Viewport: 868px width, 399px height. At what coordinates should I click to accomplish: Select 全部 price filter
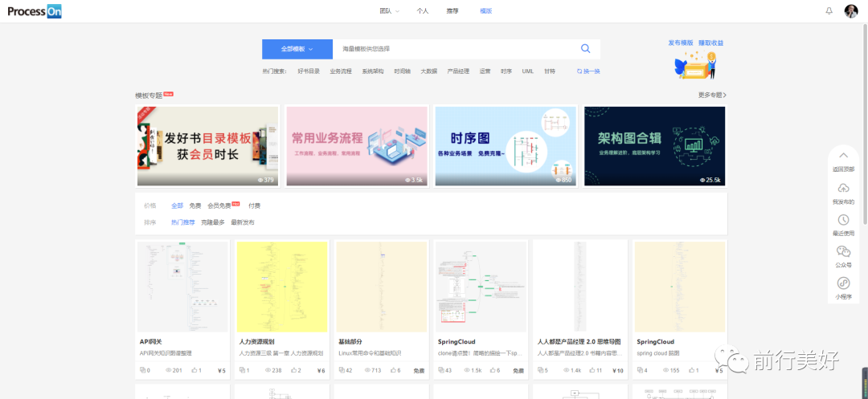(177, 206)
